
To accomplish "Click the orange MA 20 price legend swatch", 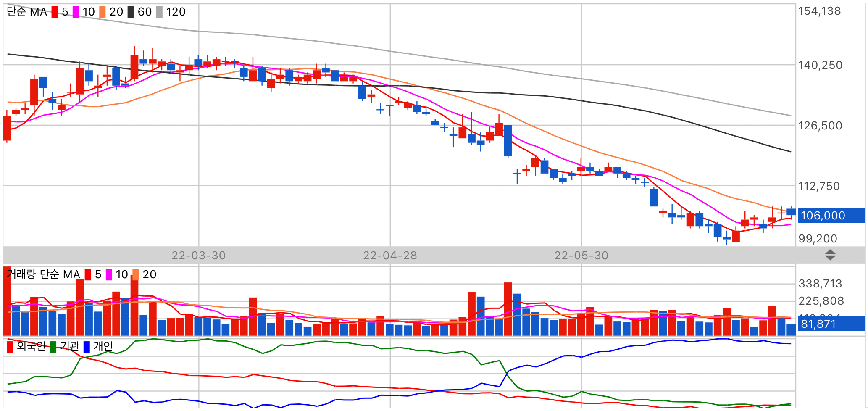I will 103,12.
